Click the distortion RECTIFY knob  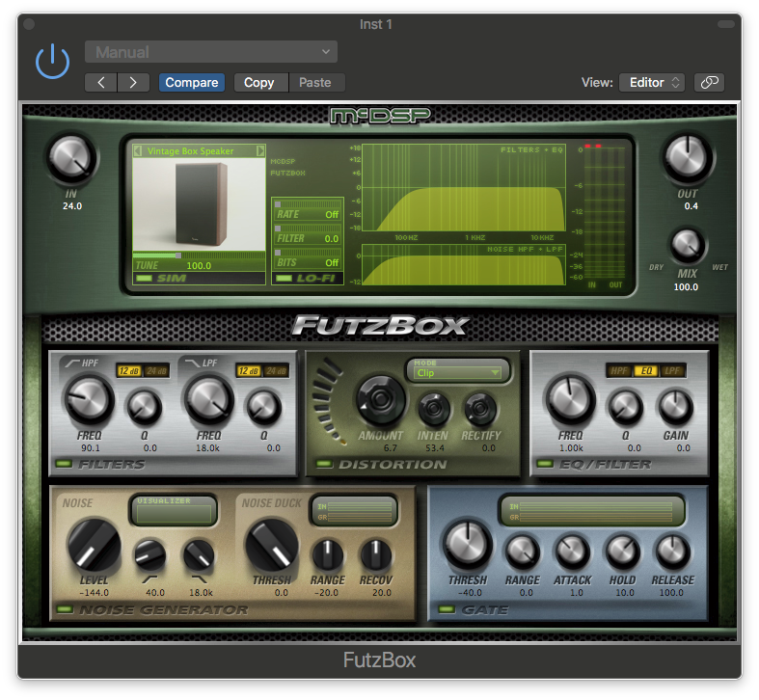480,409
